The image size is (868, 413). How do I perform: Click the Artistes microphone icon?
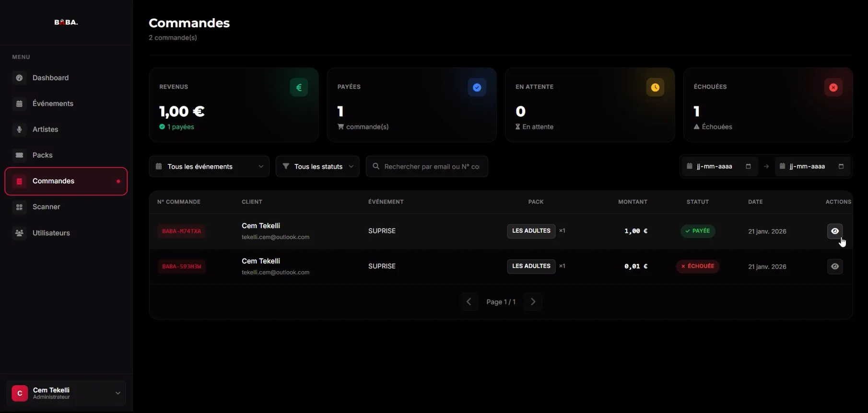19,129
